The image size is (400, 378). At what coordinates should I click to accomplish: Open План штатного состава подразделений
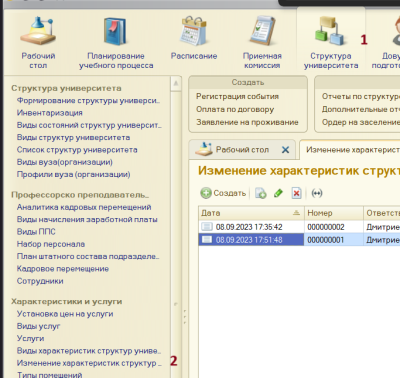tap(88, 256)
